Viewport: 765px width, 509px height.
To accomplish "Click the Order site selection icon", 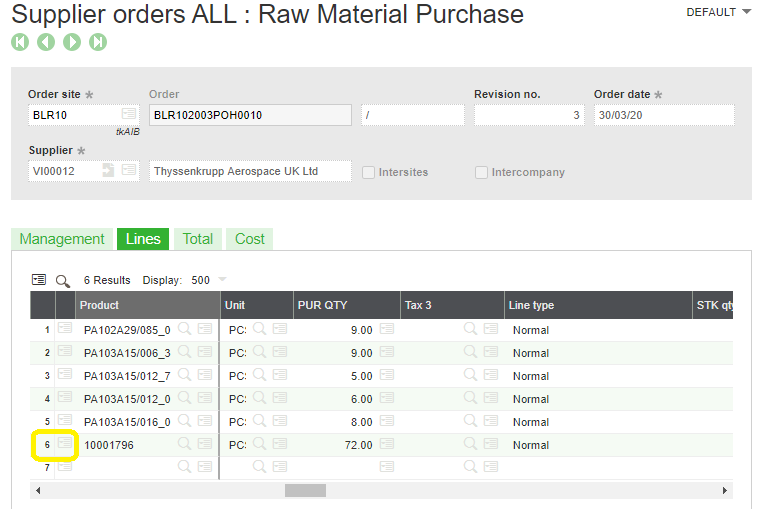I will coord(129,114).
